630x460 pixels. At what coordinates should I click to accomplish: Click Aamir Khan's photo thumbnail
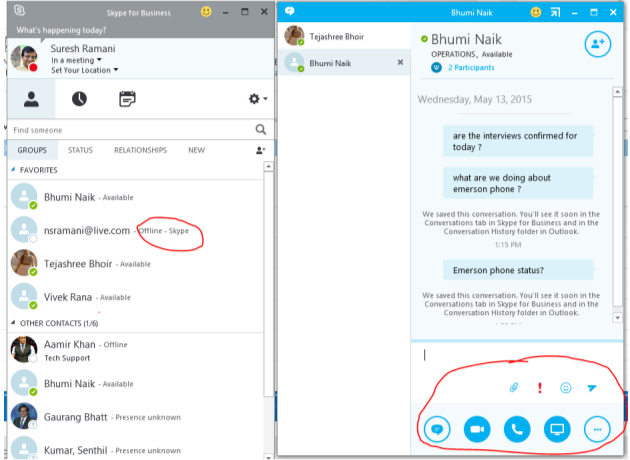click(24, 349)
